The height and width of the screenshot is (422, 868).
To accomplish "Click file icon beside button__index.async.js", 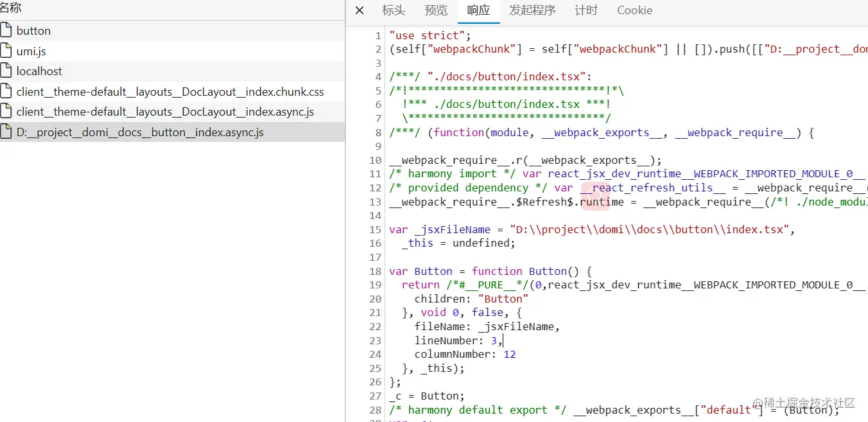I will (x=6, y=131).
